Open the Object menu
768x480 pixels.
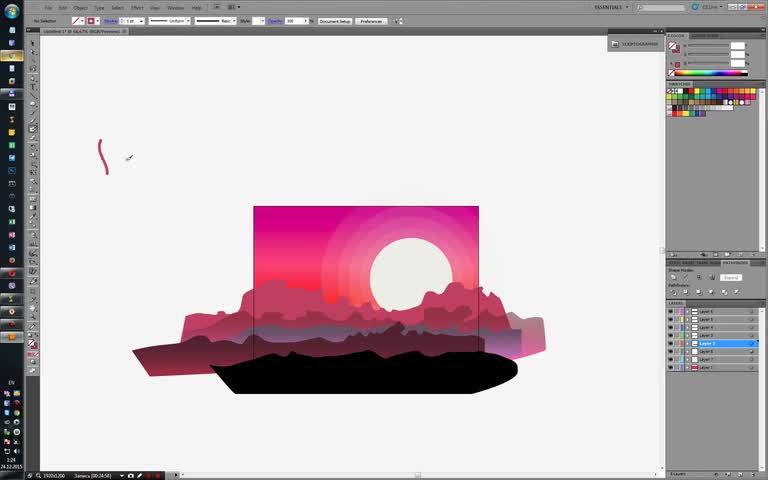click(80, 8)
